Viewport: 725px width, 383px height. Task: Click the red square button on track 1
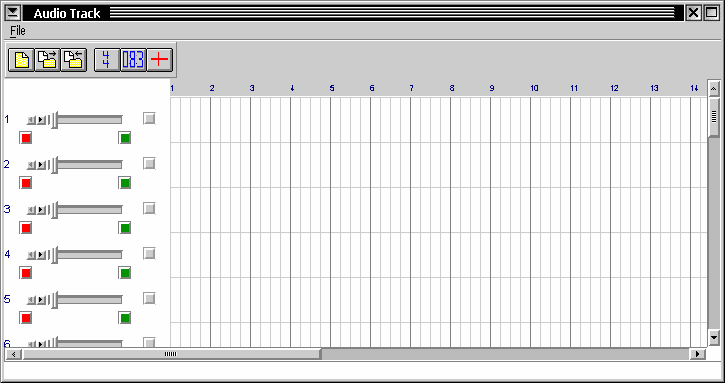(x=25, y=138)
